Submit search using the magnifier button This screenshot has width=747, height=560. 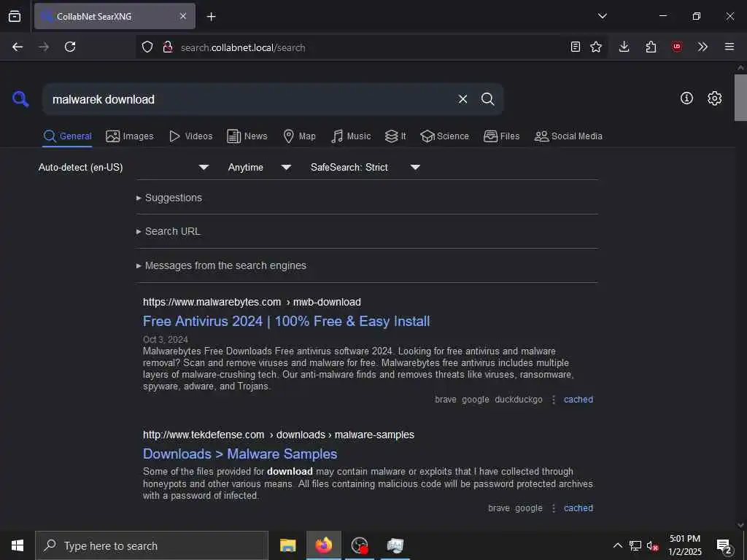(x=487, y=99)
